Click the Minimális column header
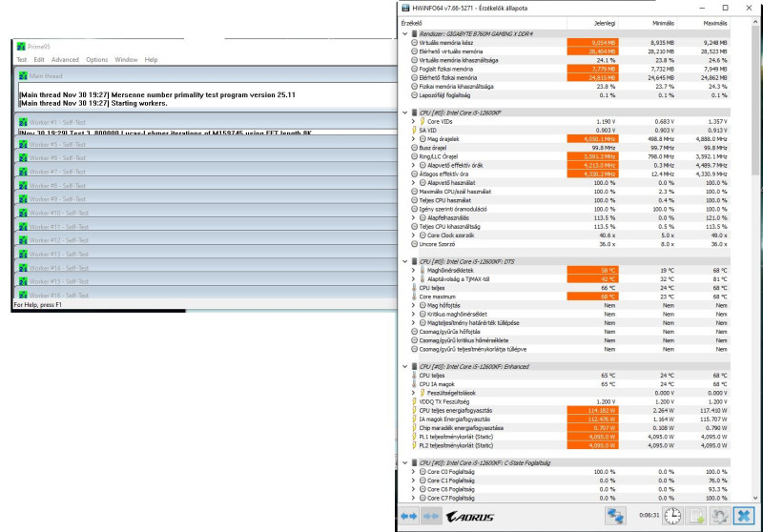The height and width of the screenshot is (532, 763). click(x=648, y=23)
